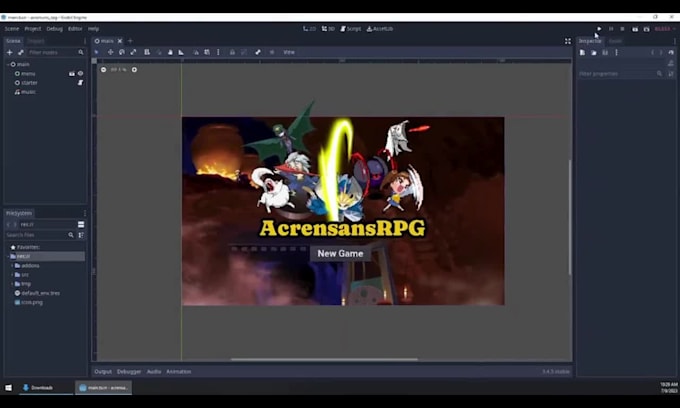The image size is (680, 408).
Task: Open the AssetLib workspace
Action: click(380, 29)
